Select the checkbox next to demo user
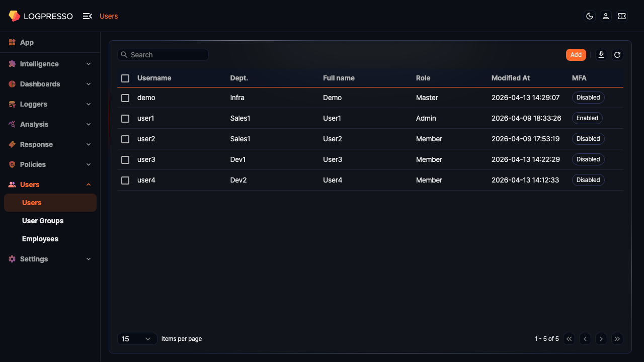Viewport: 644px width, 362px height. 125,98
